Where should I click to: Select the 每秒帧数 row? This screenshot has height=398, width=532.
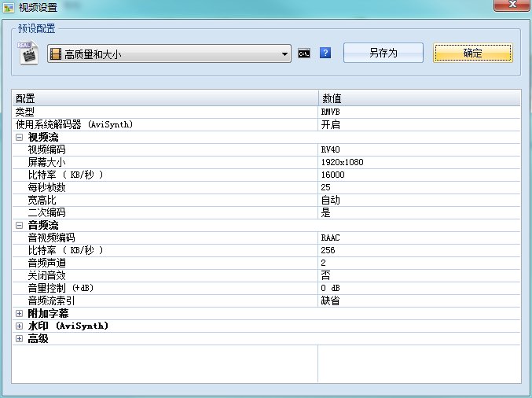pyautogui.click(x=266, y=187)
